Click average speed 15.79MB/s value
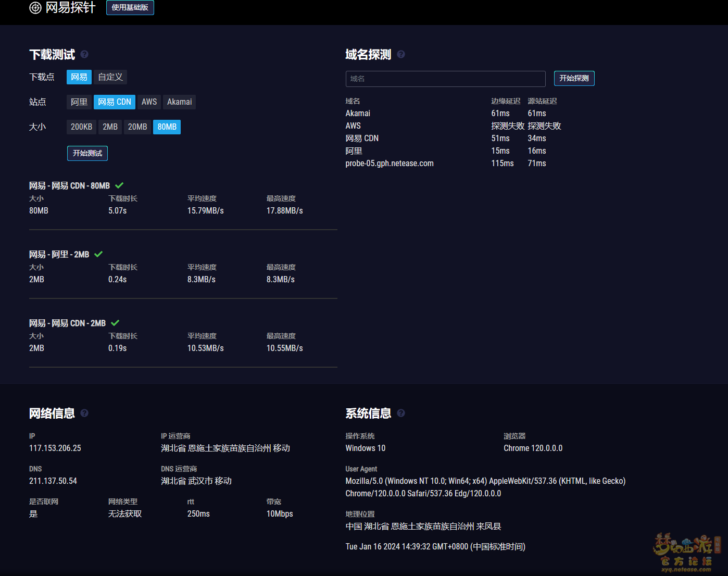This screenshot has height=576, width=728. (206, 211)
